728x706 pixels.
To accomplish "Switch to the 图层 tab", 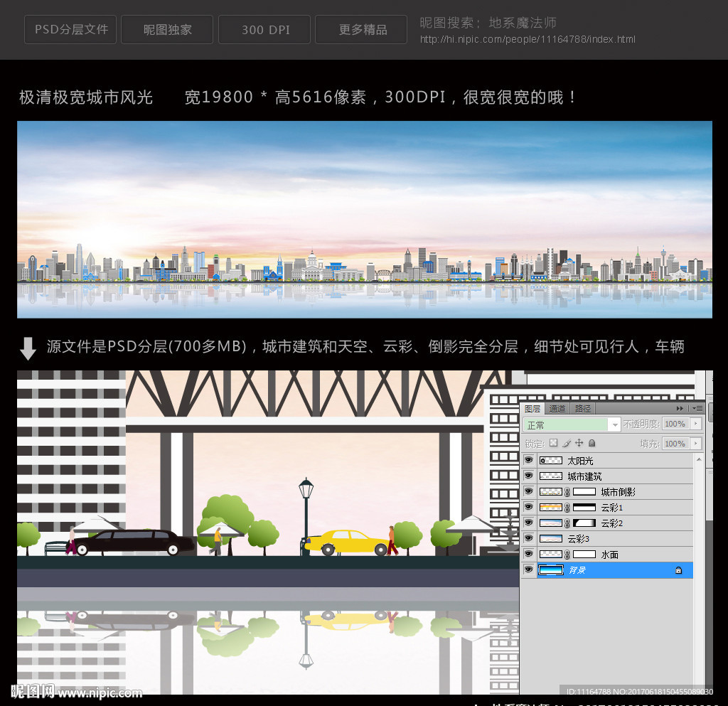I will [x=532, y=409].
